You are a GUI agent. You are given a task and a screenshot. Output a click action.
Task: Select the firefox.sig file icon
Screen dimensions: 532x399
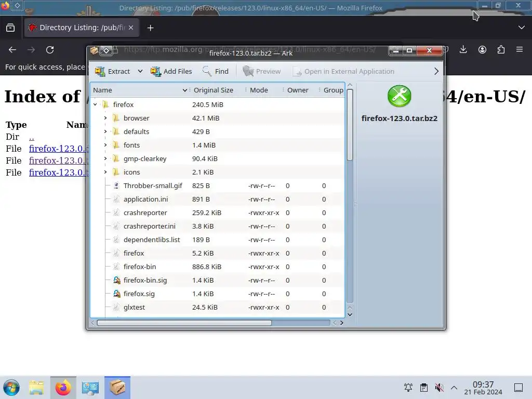click(x=116, y=294)
